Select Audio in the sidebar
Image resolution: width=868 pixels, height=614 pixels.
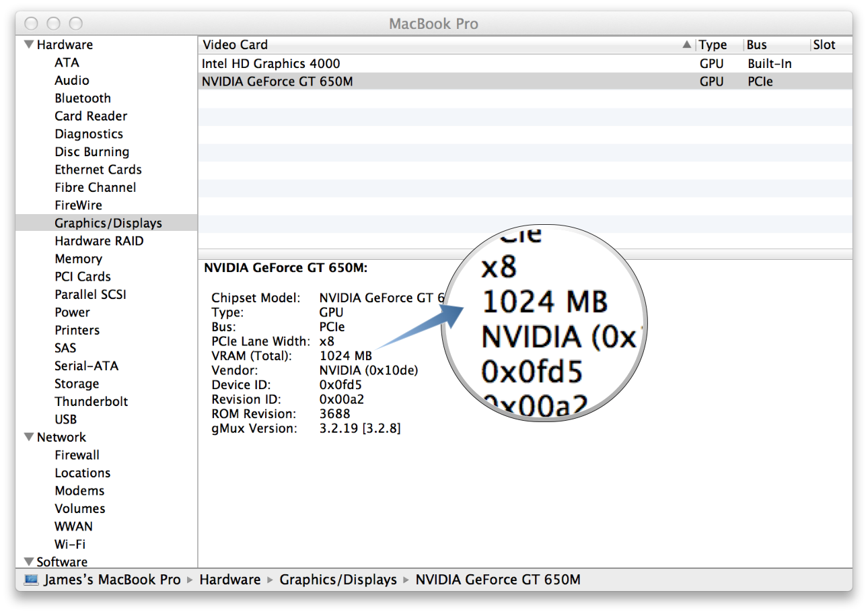[x=72, y=80]
